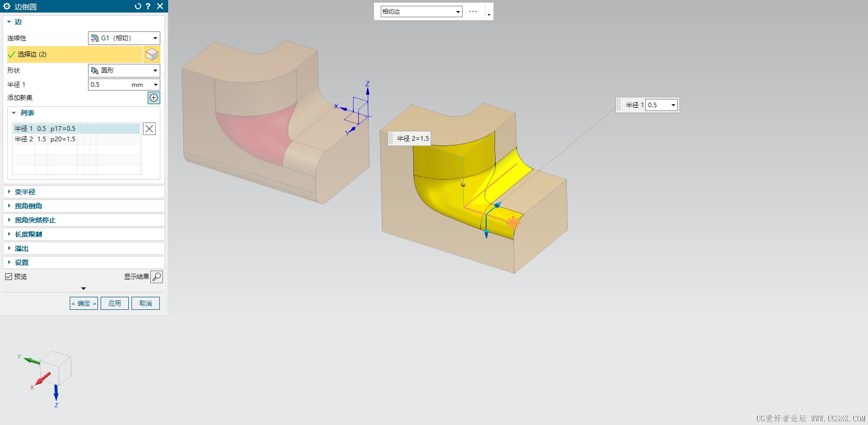The width and height of the screenshot is (868, 425).
Task: Expand the 拐角倒角 section
Action: pyautogui.click(x=84, y=206)
